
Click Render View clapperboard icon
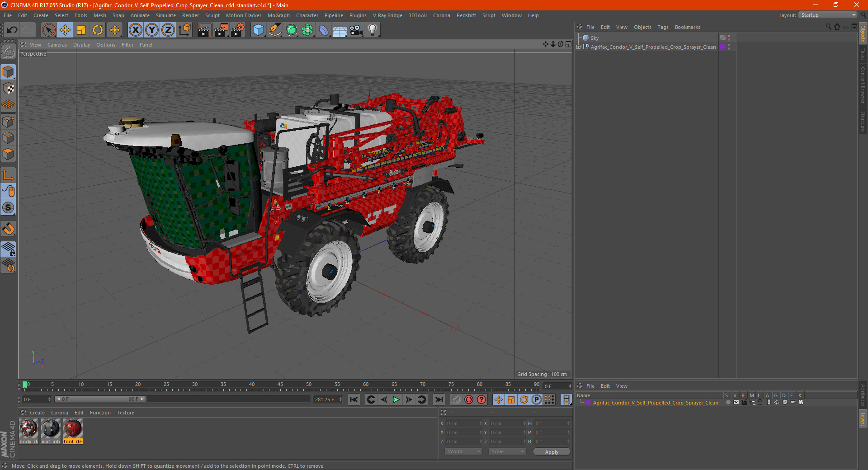coord(204,30)
